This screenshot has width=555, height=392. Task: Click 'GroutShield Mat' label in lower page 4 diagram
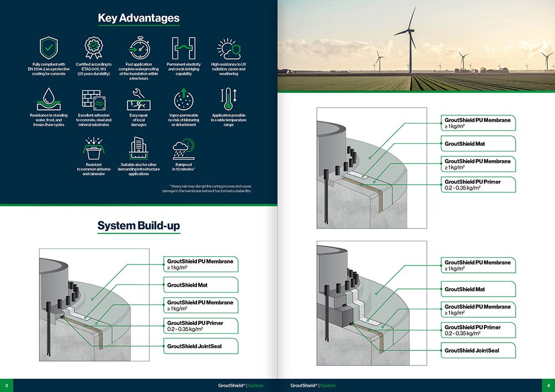478,289
